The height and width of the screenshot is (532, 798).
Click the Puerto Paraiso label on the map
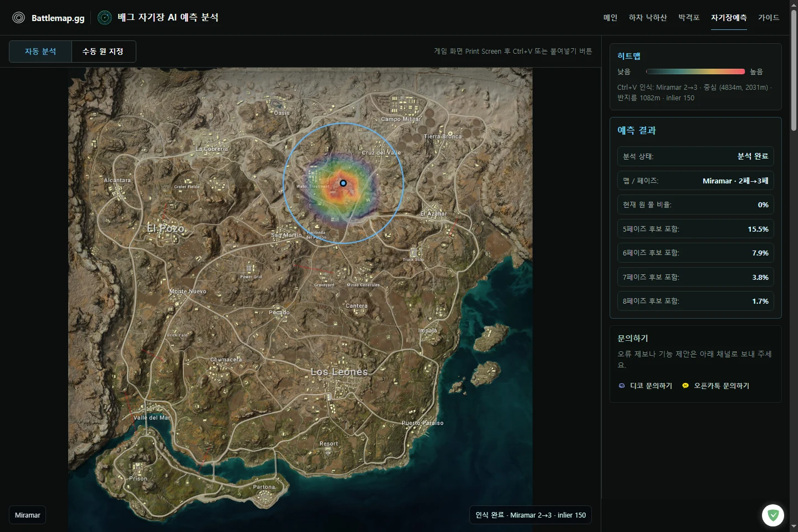click(x=423, y=423)
